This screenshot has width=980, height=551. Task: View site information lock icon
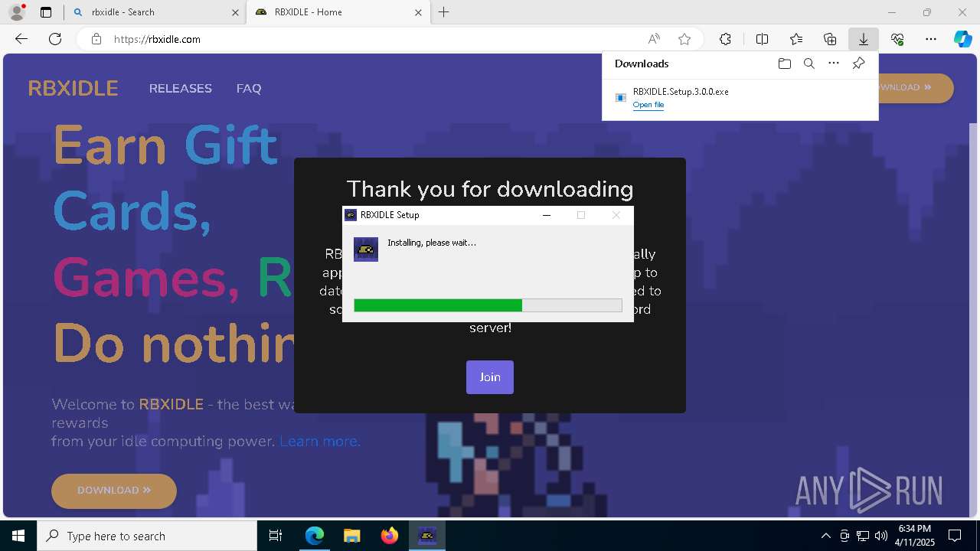96,39
